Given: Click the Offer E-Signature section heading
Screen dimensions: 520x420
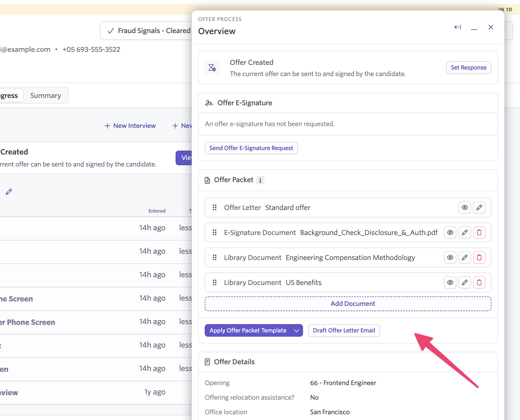Looking at the screenshot, I should (245, 103).
